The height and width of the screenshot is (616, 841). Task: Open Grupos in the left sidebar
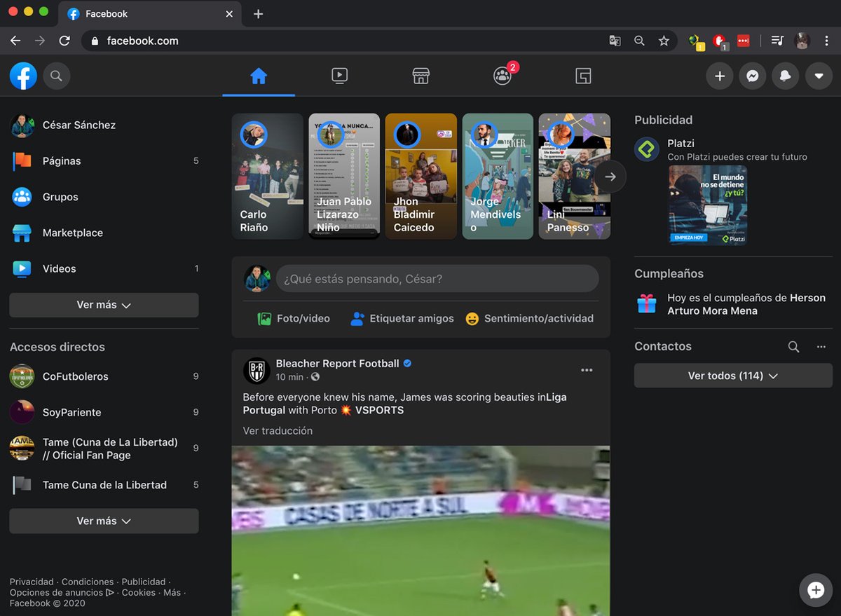pyautogui.click(x=104, y=197)
